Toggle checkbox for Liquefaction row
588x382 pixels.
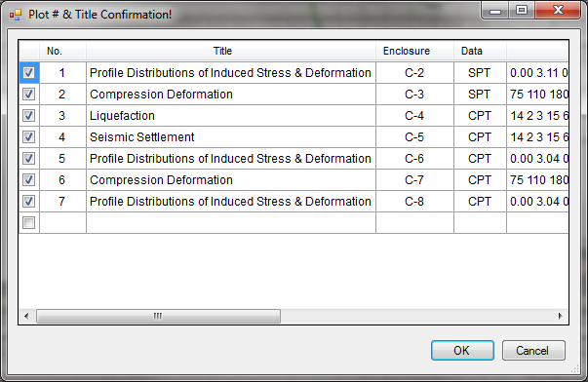coord(29,115)
